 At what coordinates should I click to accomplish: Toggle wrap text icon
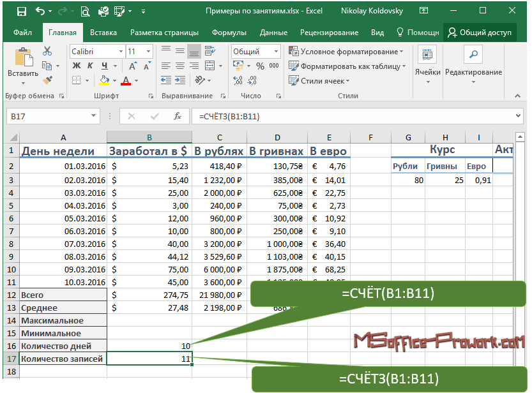210,51
